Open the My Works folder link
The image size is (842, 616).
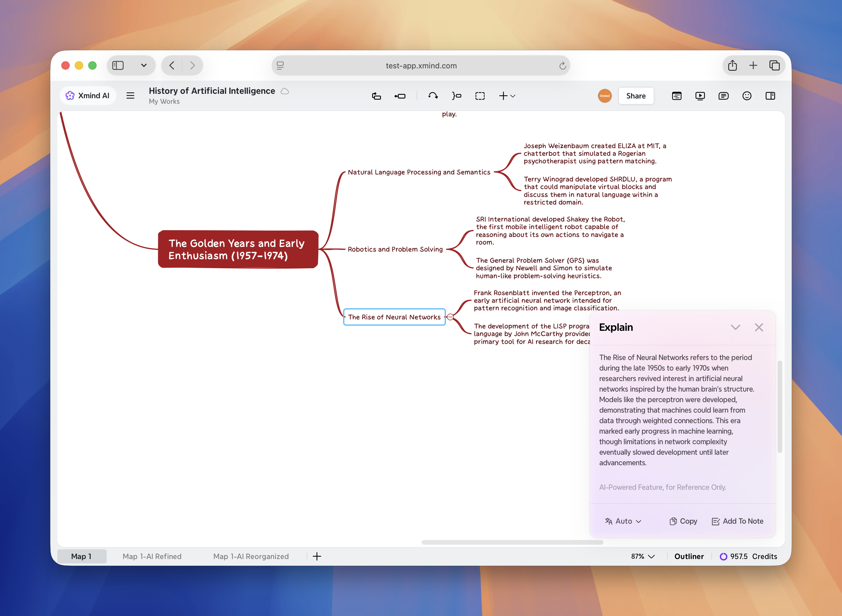coord(164,101)
